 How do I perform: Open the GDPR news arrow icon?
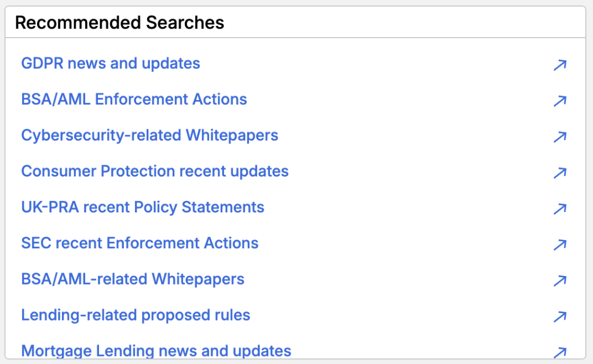coord(559,65)
